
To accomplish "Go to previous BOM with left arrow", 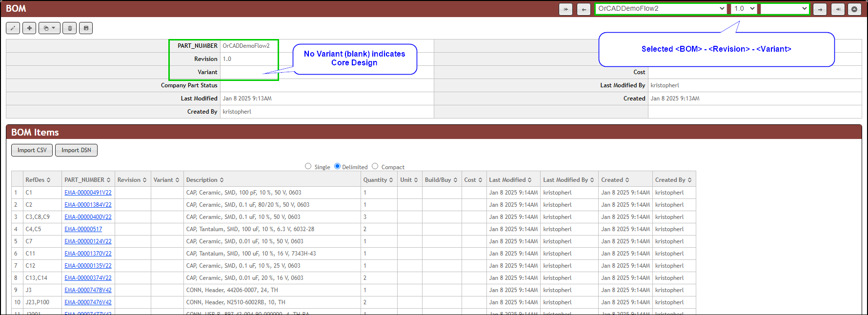I will point(584,9).
